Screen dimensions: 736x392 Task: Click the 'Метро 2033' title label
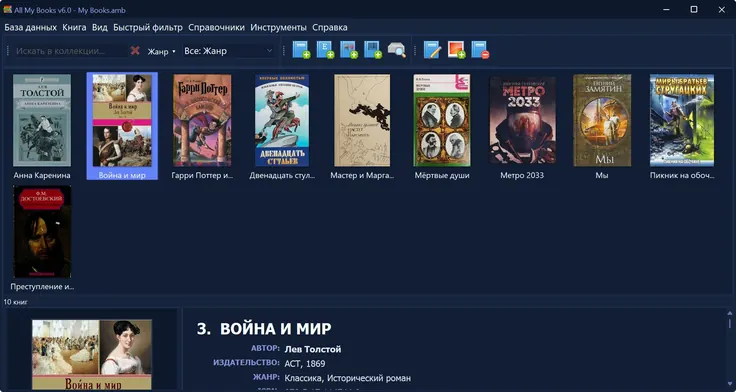click(x=522, y=176)
